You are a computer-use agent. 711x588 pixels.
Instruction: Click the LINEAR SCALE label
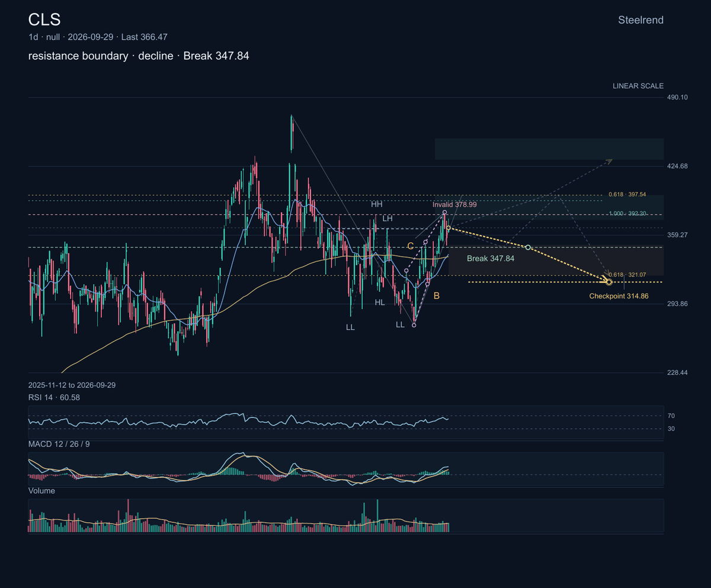(x=638, y=86)
